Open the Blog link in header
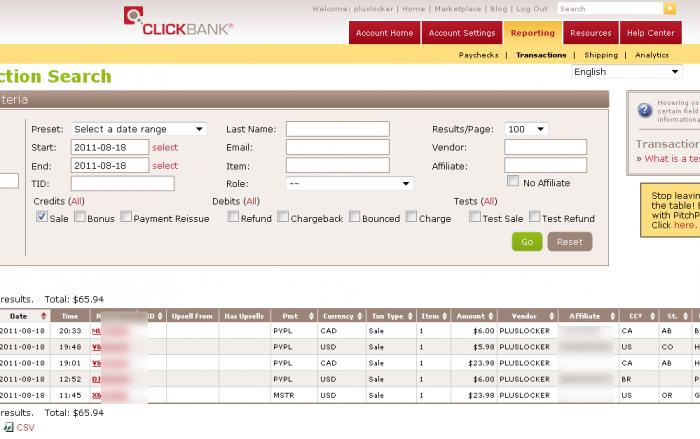This screenshot has height=439, width=700. [x=499, y=8]
